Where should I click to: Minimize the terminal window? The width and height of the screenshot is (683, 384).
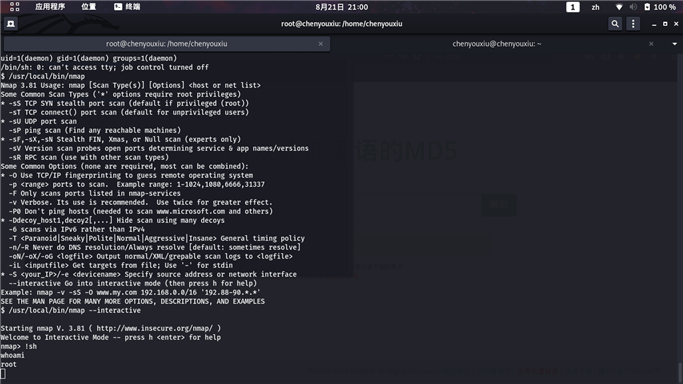pyautogui.click(x=654, y=24)
